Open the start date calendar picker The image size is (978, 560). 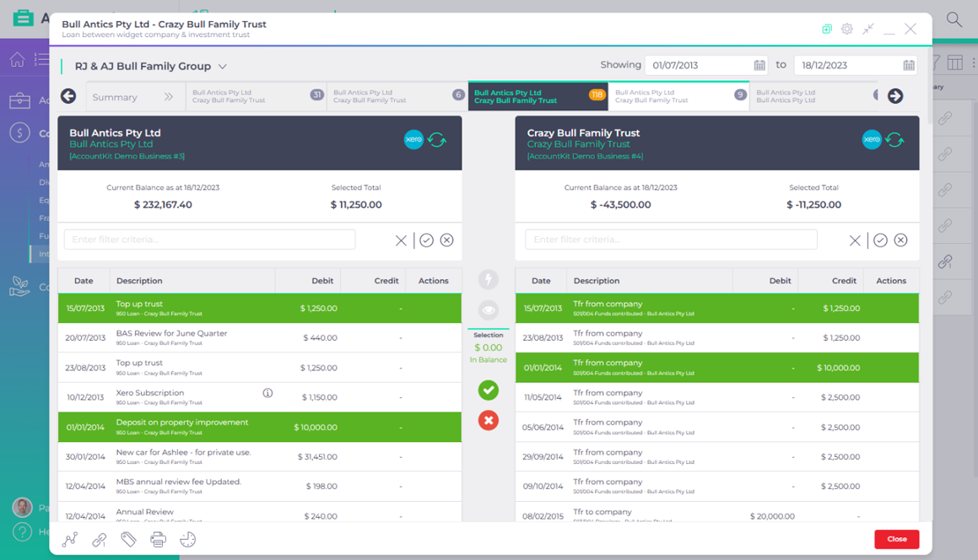(x=757, y=64)
